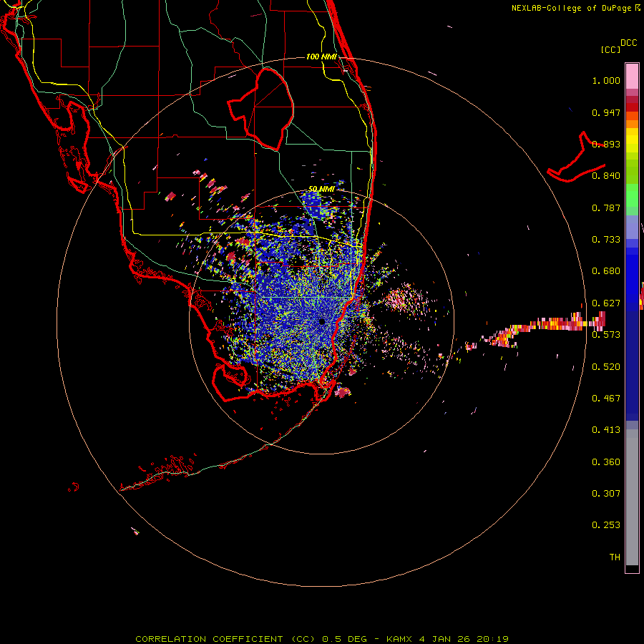
Task: Click the [CC] units label
Action: 611,49
